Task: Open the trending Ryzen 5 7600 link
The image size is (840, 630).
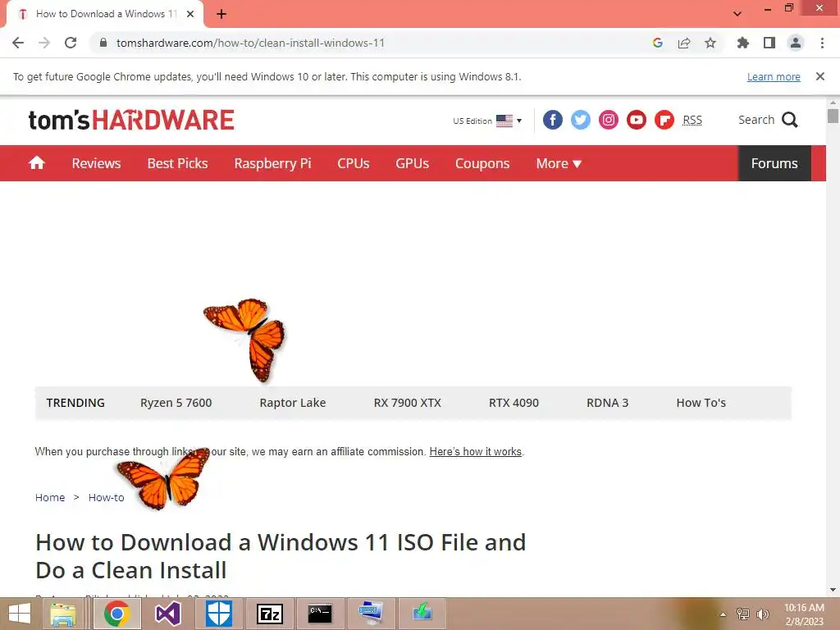Action: [176, 403]
